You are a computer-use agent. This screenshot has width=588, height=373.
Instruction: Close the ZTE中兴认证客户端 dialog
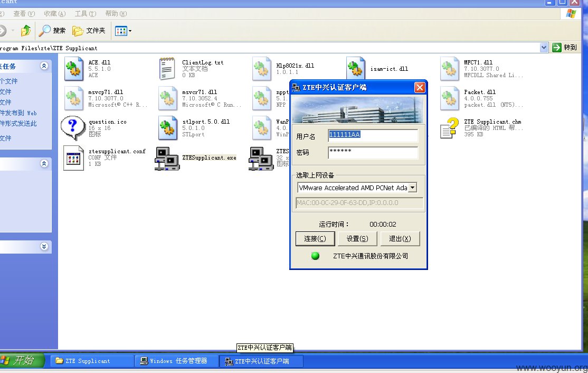tap(420, 87)
